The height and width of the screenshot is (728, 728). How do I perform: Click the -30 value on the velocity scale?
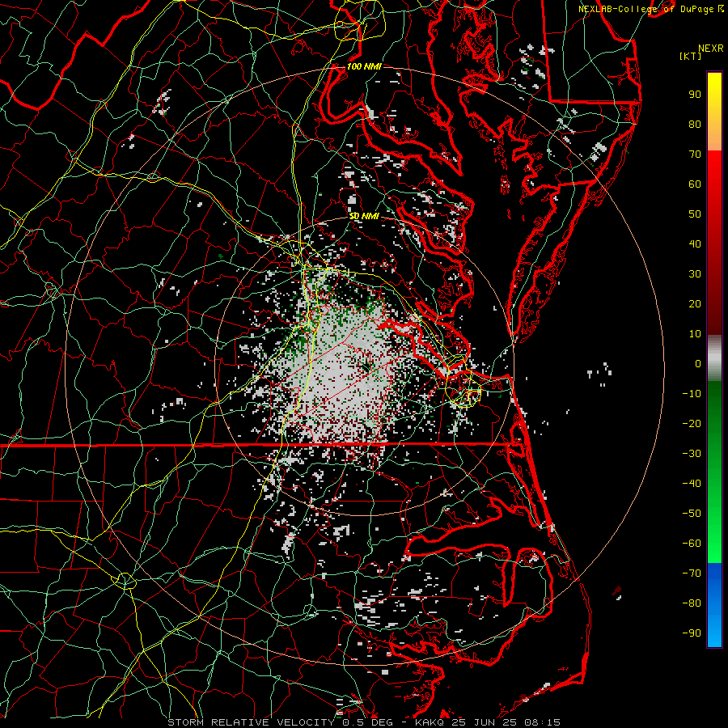coord(692,454)
